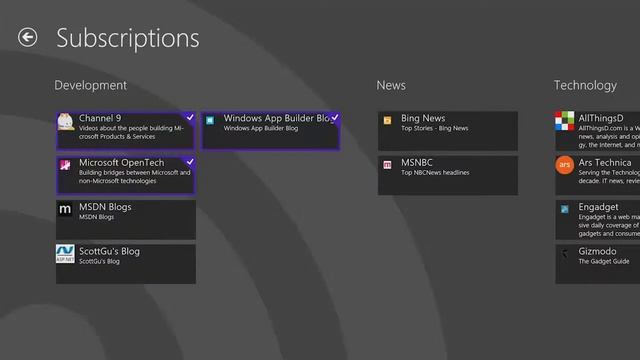The width and height of the screenshot is (640, 360).
Task: Select the Microsoft OpenTech title
Action: [122, 162]
